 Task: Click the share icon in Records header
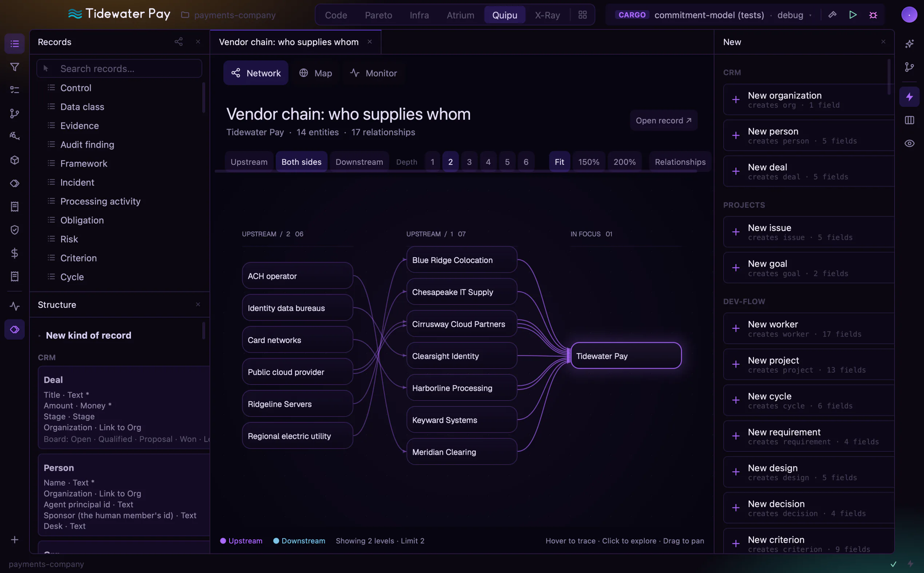click(x=179, y=42)
